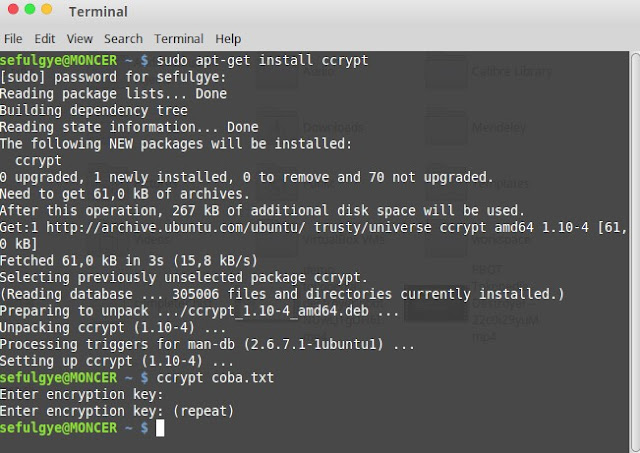Open the View menu
The height and width of the screenshot is (453, 640).
point(80,39)
